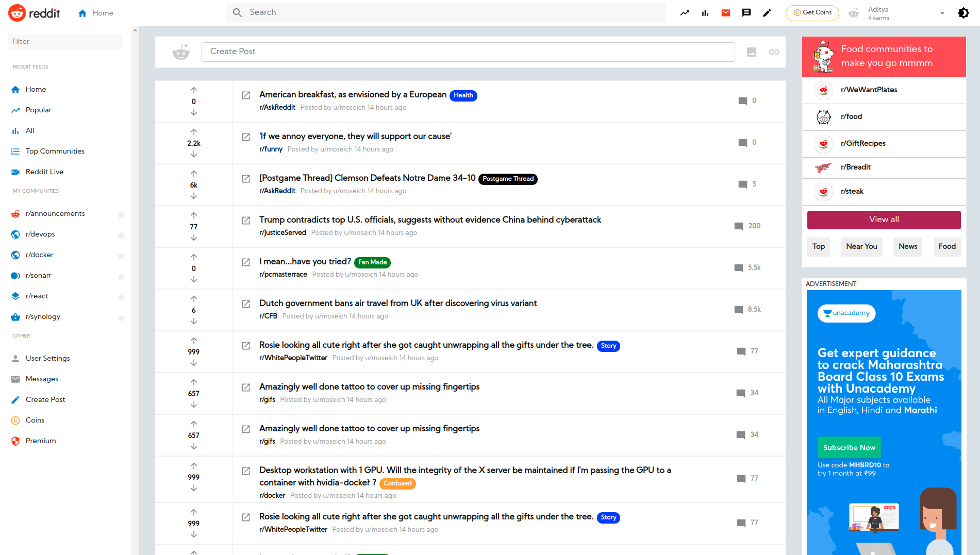This screenshot has width=980, height=555.
Task: Star the r/react community
Action: [x=121, y=297]
